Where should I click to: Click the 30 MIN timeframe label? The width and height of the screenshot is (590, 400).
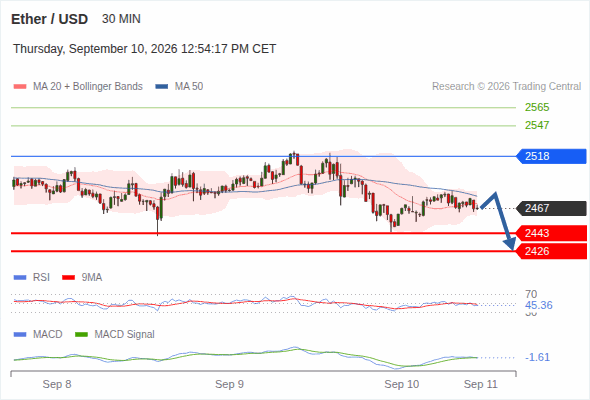click(121, 19)
